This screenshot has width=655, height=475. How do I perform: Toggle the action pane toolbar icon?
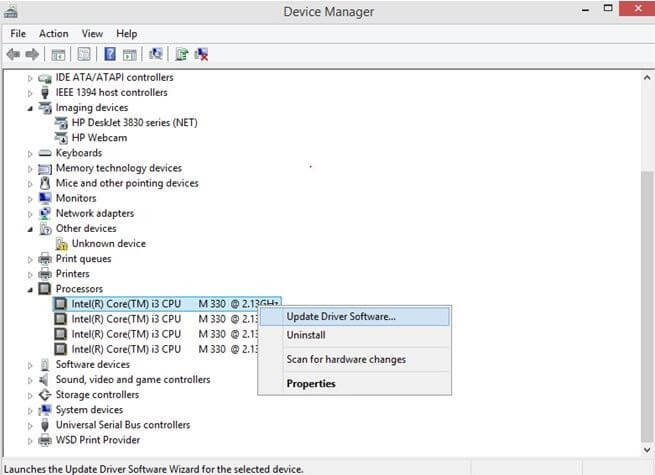(x=130, y=54)
